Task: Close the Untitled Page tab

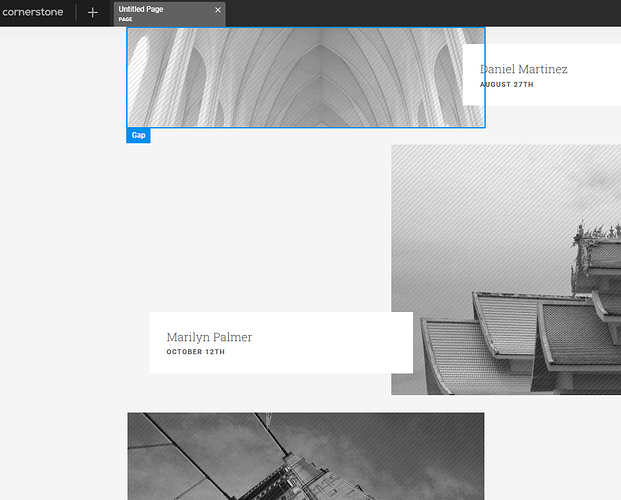Action: [x=218, y=10]
